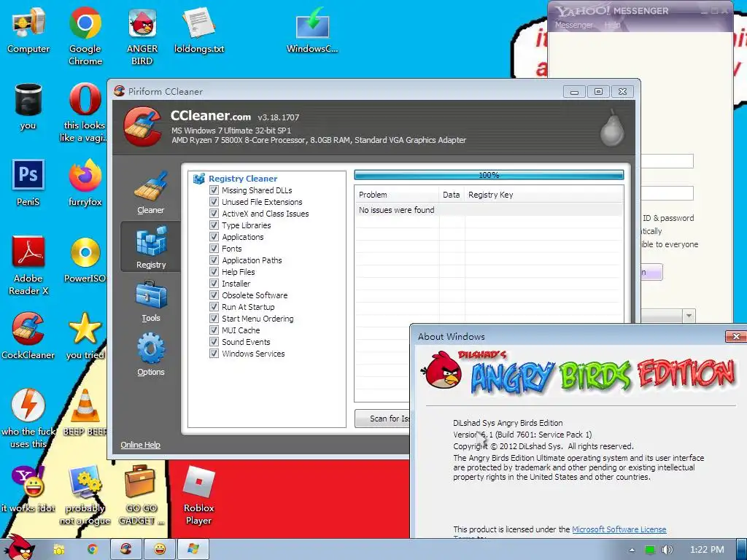The width and height of the screenshot is (747, 560).
Task: Toggle the Run At Startup checkbox
Action: [214, 307]
